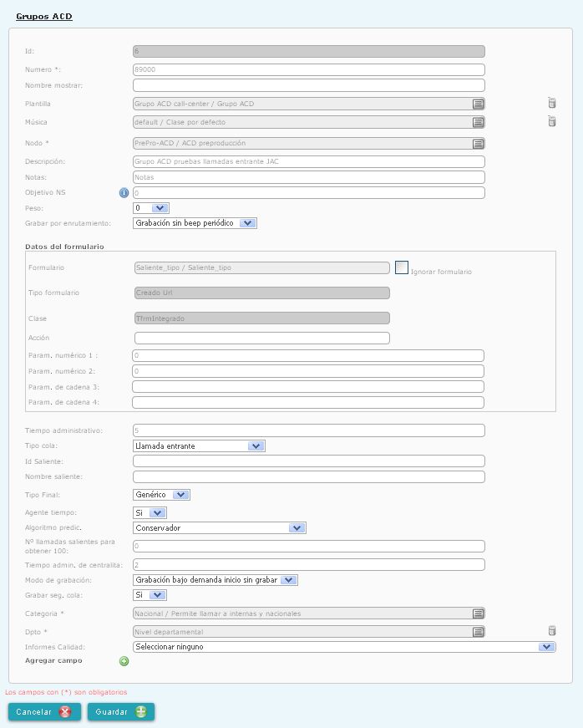The image size is (583, 728).
Task: Open the Música list picker icon
Action: [479, 123]
